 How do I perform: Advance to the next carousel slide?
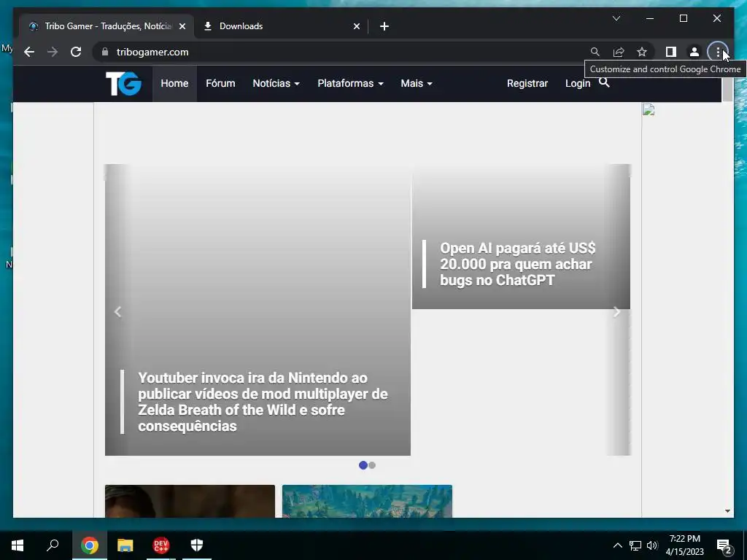click(x=616, y=312)
